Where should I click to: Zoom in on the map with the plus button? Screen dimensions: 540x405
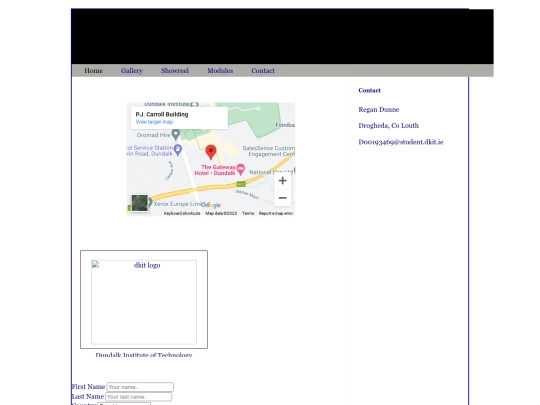tap(282, 180)
